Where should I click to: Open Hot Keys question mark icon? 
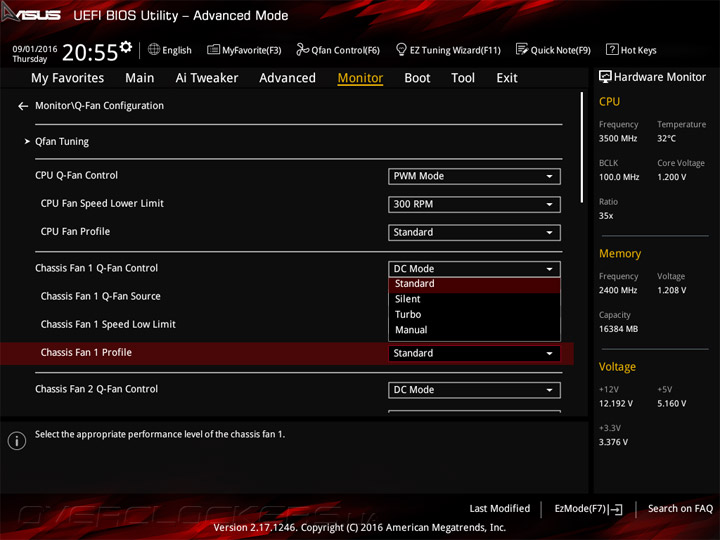point(612,49)
